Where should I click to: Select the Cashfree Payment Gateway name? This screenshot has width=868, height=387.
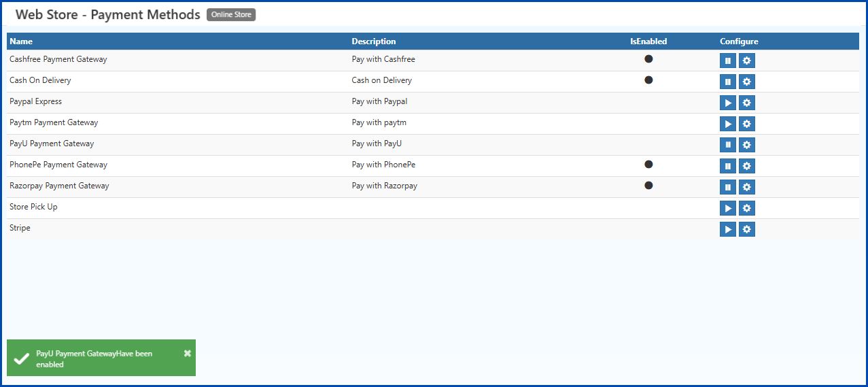tap(58, 59)
